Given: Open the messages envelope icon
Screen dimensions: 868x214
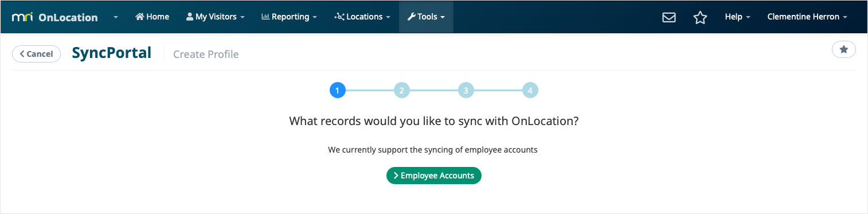Looking at the screenshot, I should [x=668, y=17].
